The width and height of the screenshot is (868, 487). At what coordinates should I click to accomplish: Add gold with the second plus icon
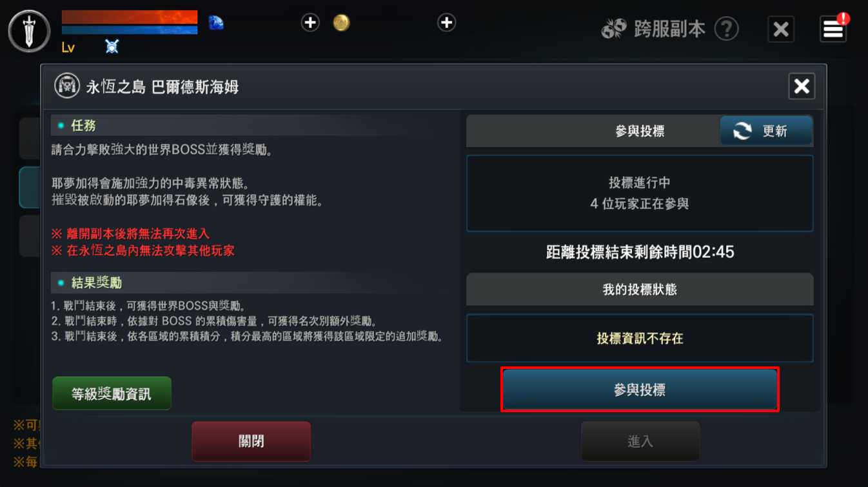click(x=446, y=23)
